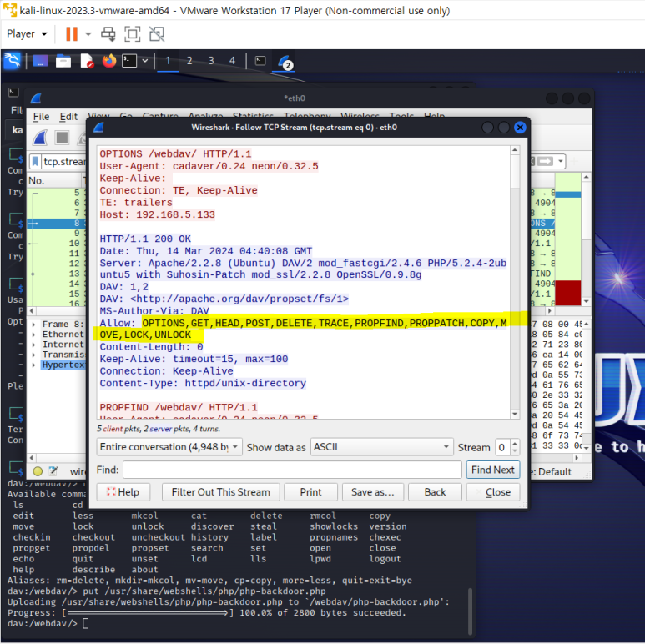Open the terminal launcher dropdown arrow
The image size is (645, 644).
coord(145,61)
